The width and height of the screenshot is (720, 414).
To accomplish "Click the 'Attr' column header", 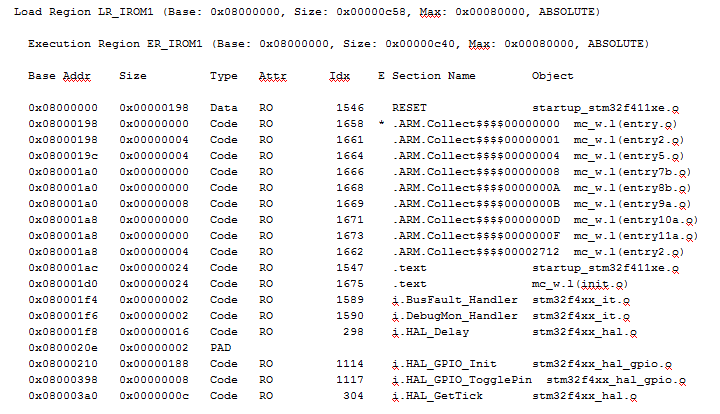I will pos(273,76).
